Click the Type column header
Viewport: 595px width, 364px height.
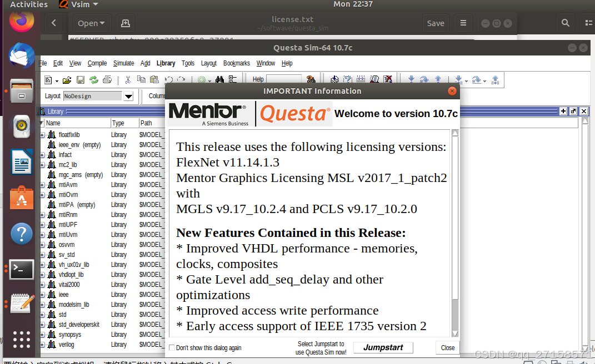[124, 123]
